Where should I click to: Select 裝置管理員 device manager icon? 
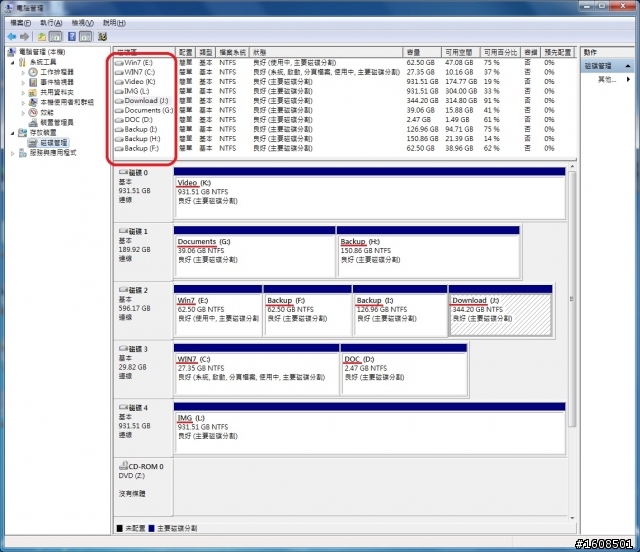pos(33,122)
